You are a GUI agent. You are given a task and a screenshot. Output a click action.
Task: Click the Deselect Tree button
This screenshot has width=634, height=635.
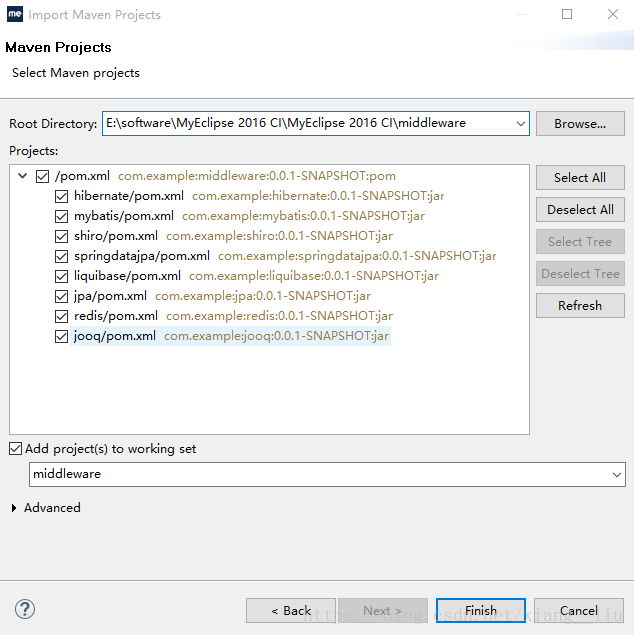click(580, 273)
